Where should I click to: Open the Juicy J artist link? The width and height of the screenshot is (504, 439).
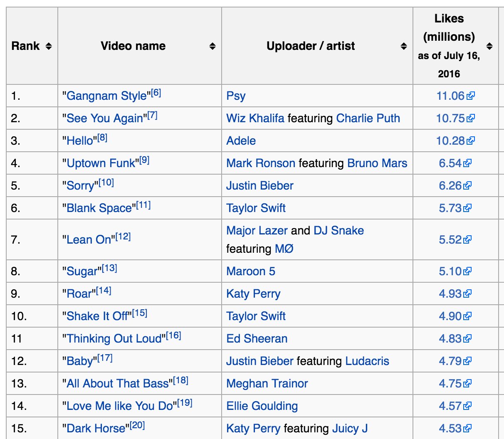click(350, 429)
